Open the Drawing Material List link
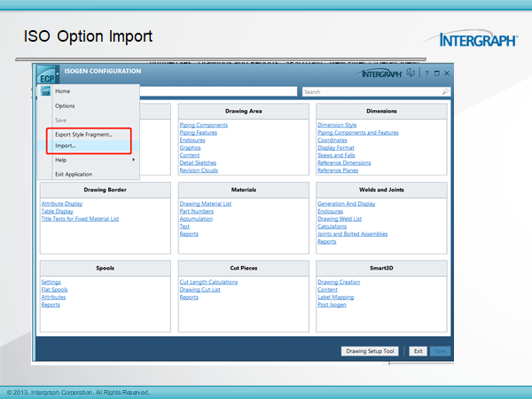 click(206, 204)
